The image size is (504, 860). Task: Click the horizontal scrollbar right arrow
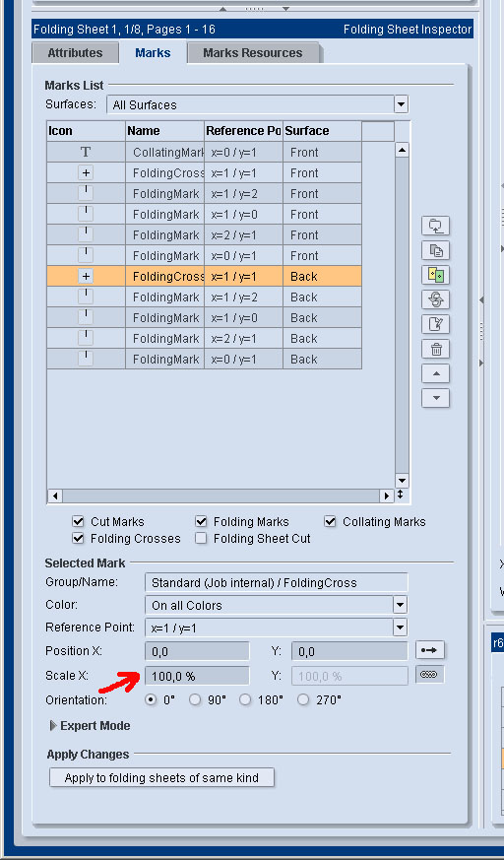click(x=387, y=496)
